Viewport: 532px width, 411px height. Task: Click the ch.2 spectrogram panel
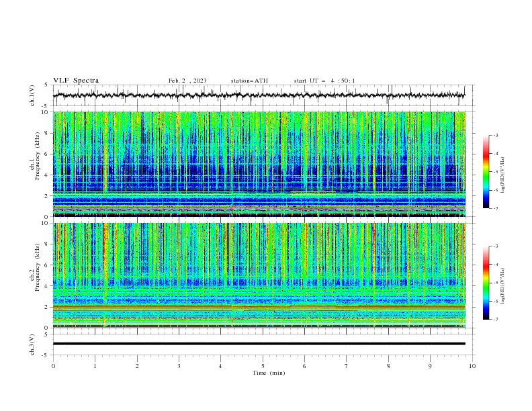coord(259,275)
